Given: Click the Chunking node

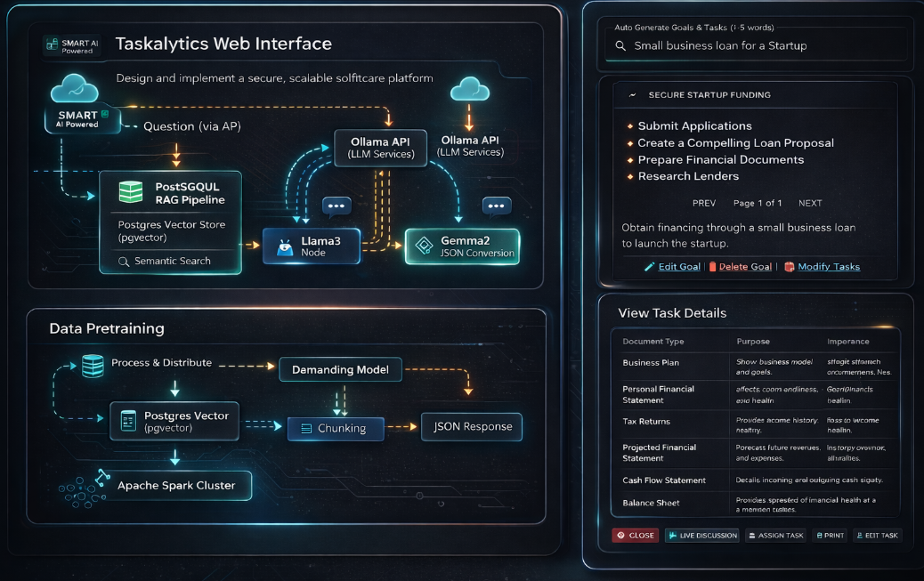Looking at the screenshot, I should 336,429.
